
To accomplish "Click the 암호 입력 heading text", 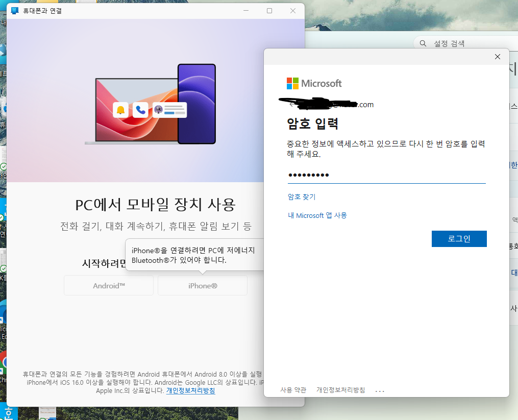I will tap(312, 123).
